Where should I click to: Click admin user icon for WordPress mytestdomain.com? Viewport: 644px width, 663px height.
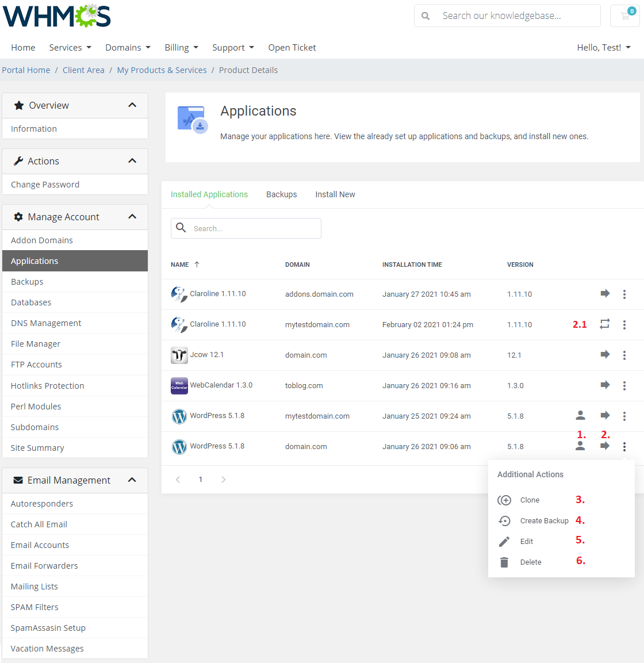click(580, 415)
